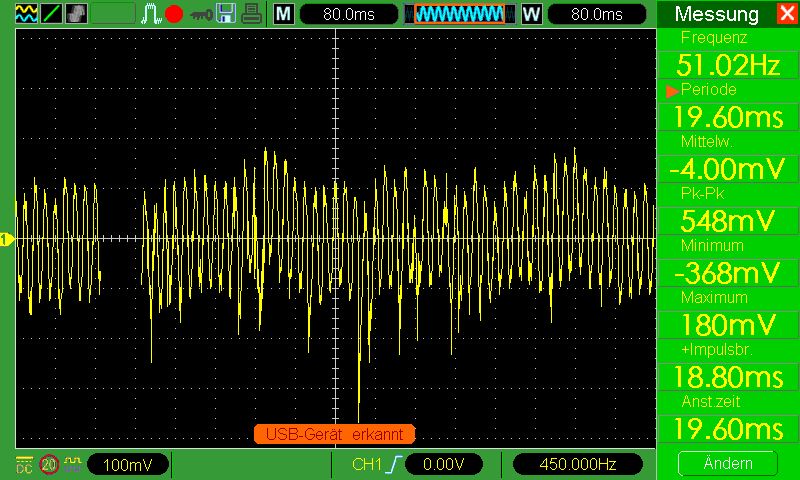Click the W window timebase icon
The height and width of the screenshot is (480, 800).
531,14
